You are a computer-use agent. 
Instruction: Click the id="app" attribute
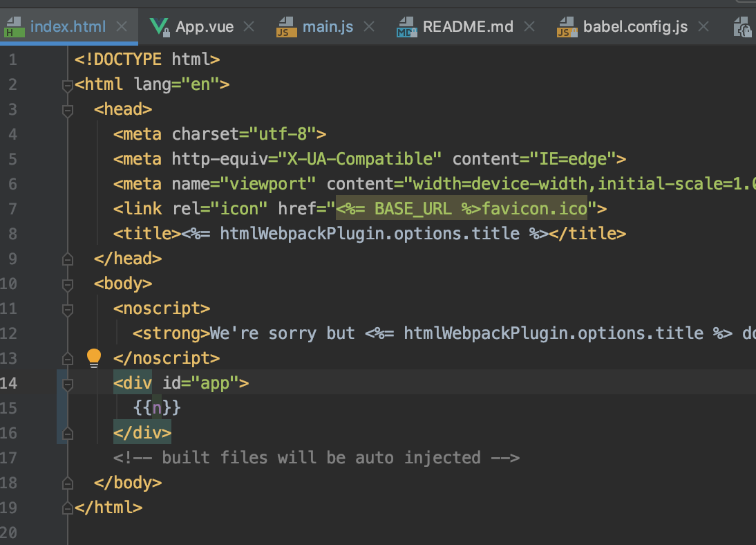pos(200,383)
